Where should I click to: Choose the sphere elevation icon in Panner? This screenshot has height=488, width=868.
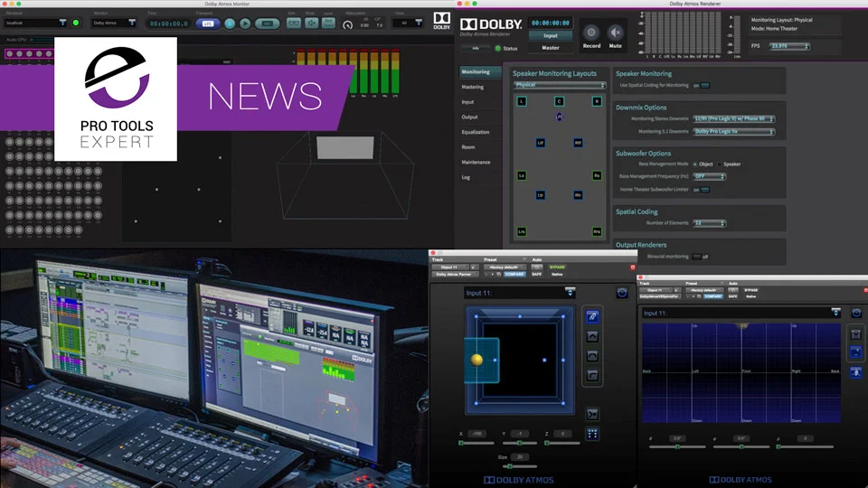(592, 356)
